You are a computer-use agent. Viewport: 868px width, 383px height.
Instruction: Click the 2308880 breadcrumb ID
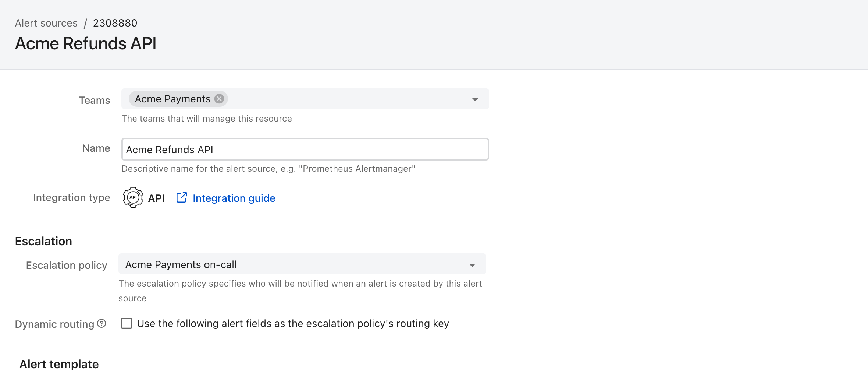coord(115,23)
